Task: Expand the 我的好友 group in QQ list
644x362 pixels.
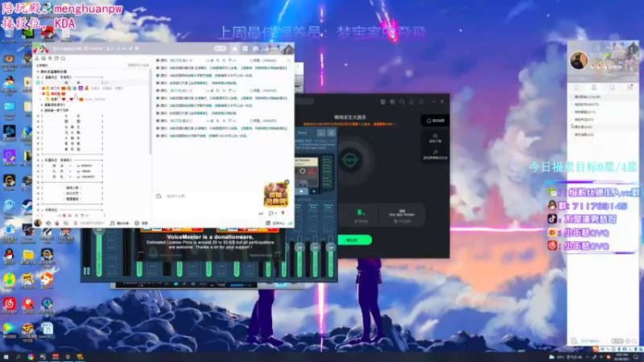Action: [572, 105]
